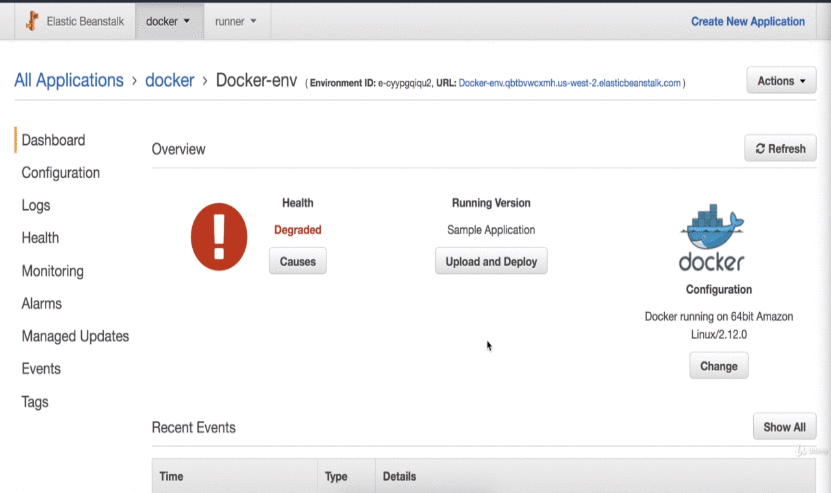This screenshot has height=493, width=831.
Task: Open Alarms in the sidebar
Action: point(41,303)
